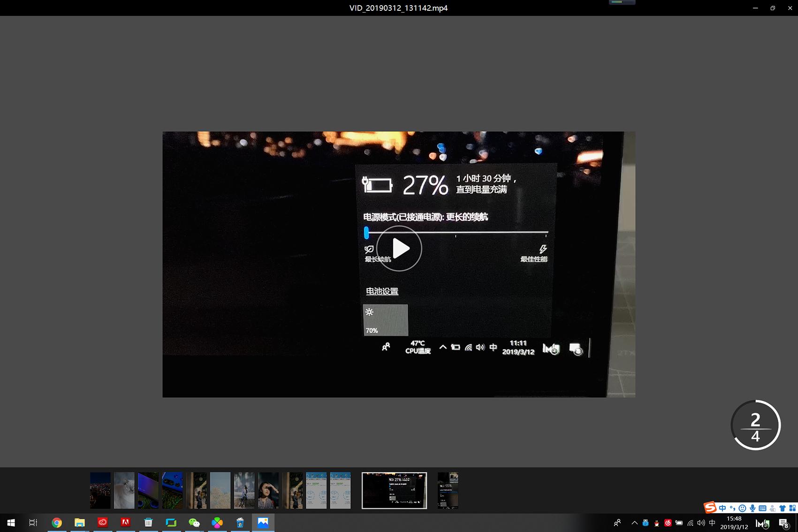Open the red Adobe app from taskbar
This screenshot has width=798, height=532.
pos(125,522)
